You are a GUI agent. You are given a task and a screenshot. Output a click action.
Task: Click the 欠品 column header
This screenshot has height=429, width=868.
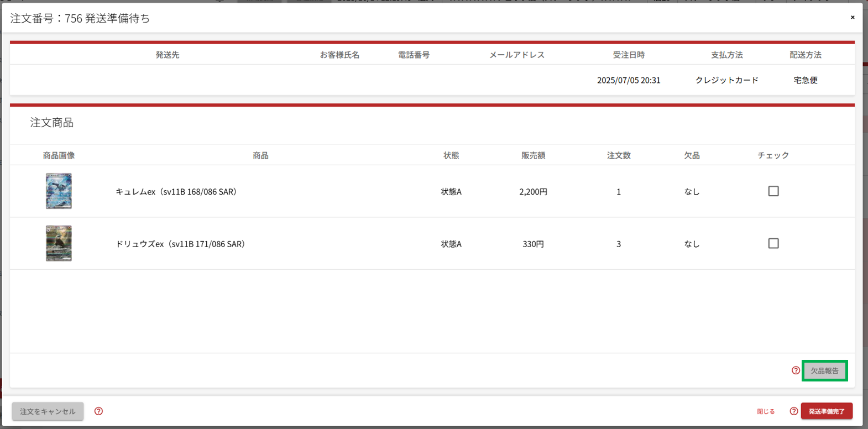click(x=692, y=155)
